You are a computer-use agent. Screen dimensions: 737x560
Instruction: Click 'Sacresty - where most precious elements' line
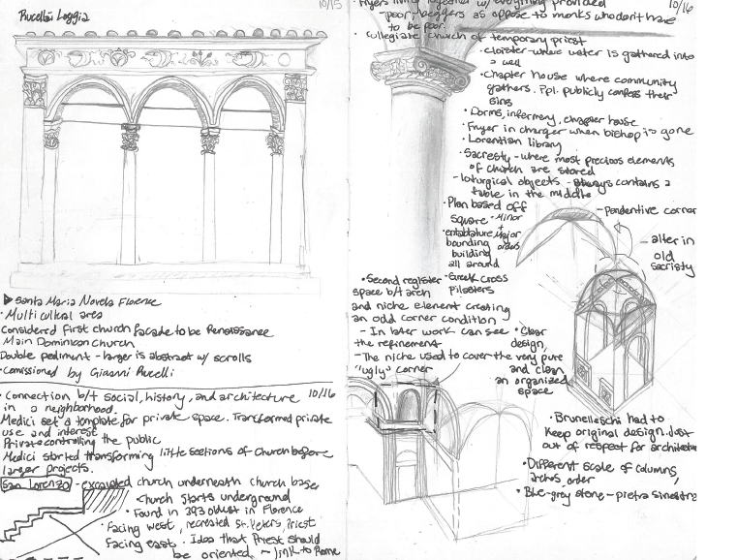pyautogui.click(x=568, y=158)
